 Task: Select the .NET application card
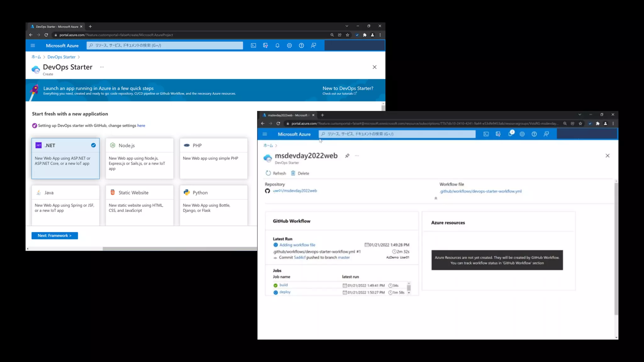[x=65, y=158]
